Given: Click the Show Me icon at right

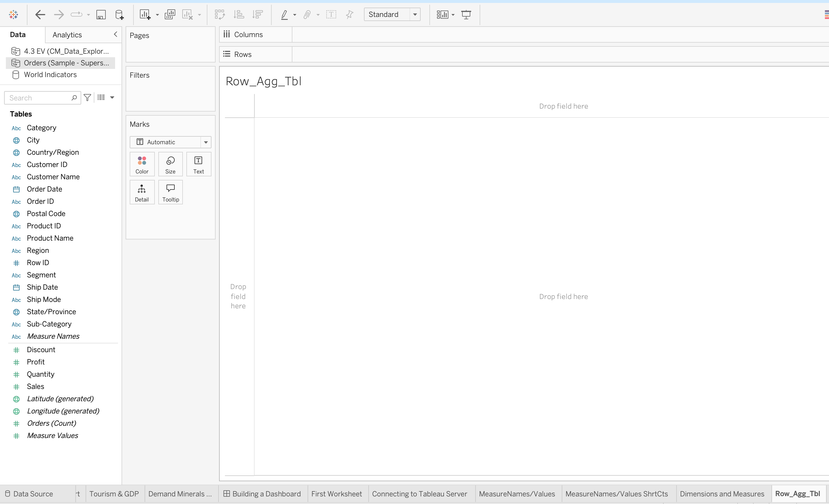Looking at the screenshot, I should point(826,15).
